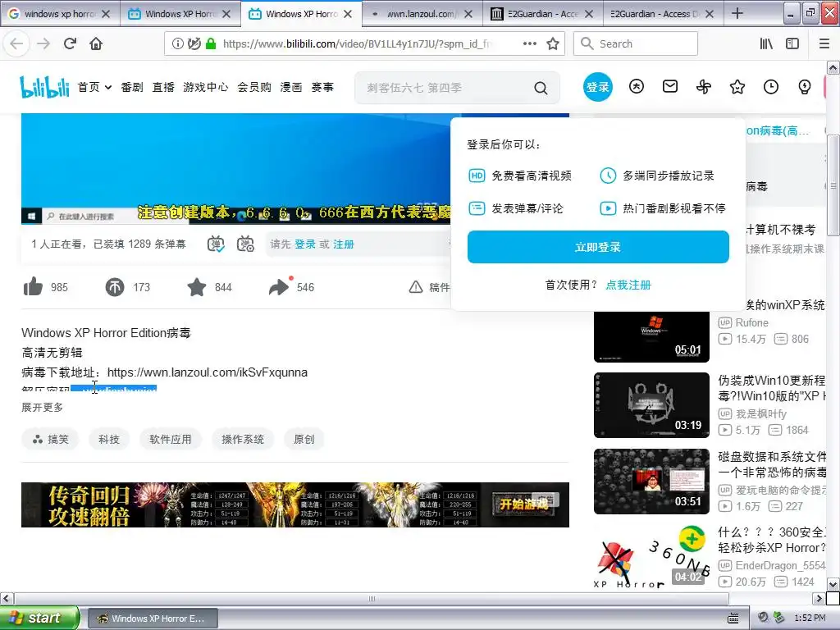
Task: Open site information icon in address bar
Action: (x=177, y=44)
